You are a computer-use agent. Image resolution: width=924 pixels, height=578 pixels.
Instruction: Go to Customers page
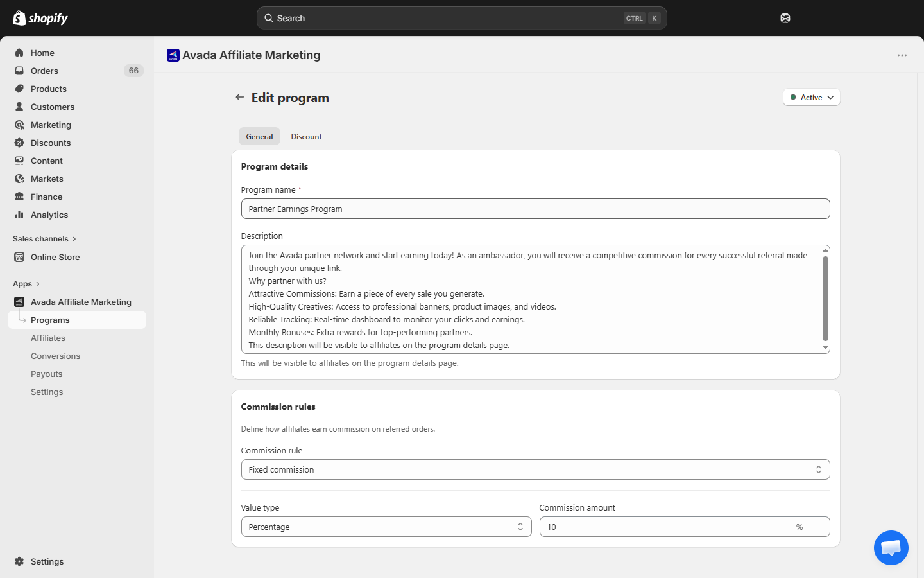coord(53,107)
